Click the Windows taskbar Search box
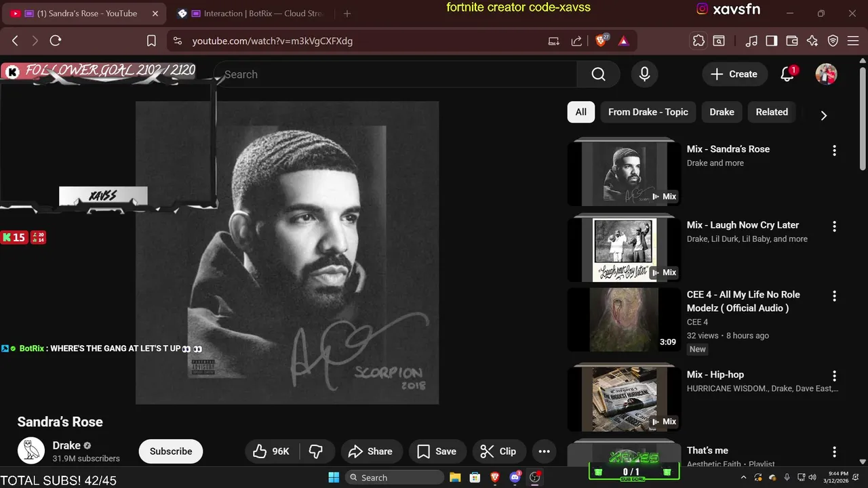The height and width of the screenshot is (488, 868). point(393,477)
